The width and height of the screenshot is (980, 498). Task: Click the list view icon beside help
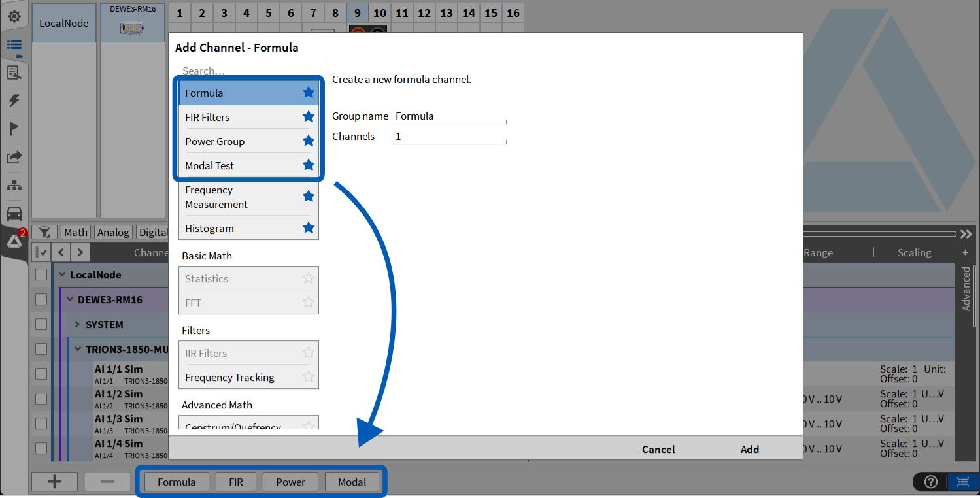pyautogui.click(x=963, y=482)
